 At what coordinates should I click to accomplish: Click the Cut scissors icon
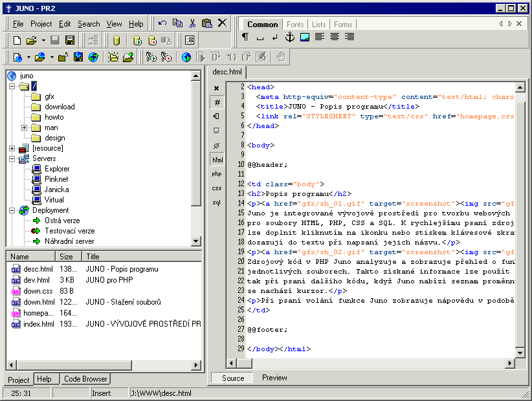coord(192,23)
